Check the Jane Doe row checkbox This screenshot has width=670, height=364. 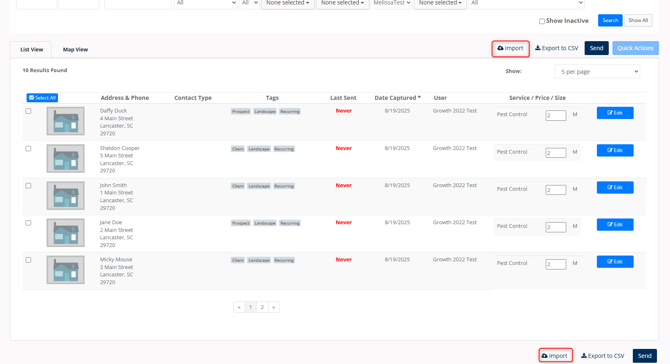pyautogui.click(x=28, y=223)
